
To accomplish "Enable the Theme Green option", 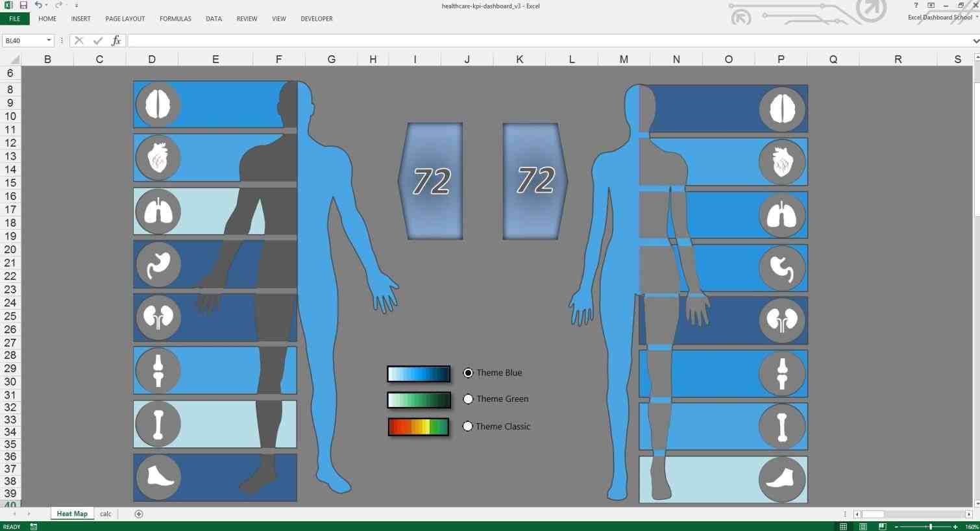I will pyautogui.click(x=468, y=399).
